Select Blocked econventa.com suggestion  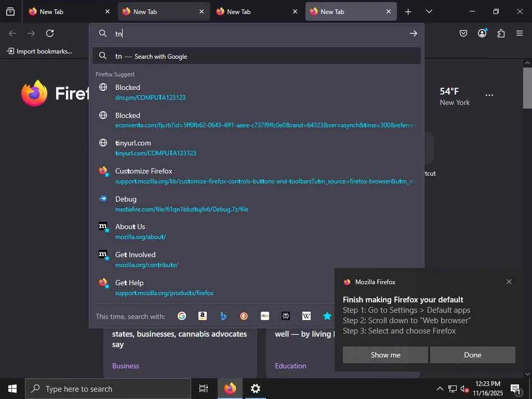click(x=257, y=120)
